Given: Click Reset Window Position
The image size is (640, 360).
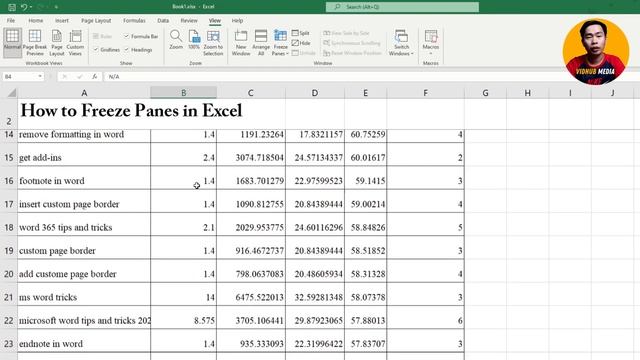Looking at the screenshot, I should (352, 53).
